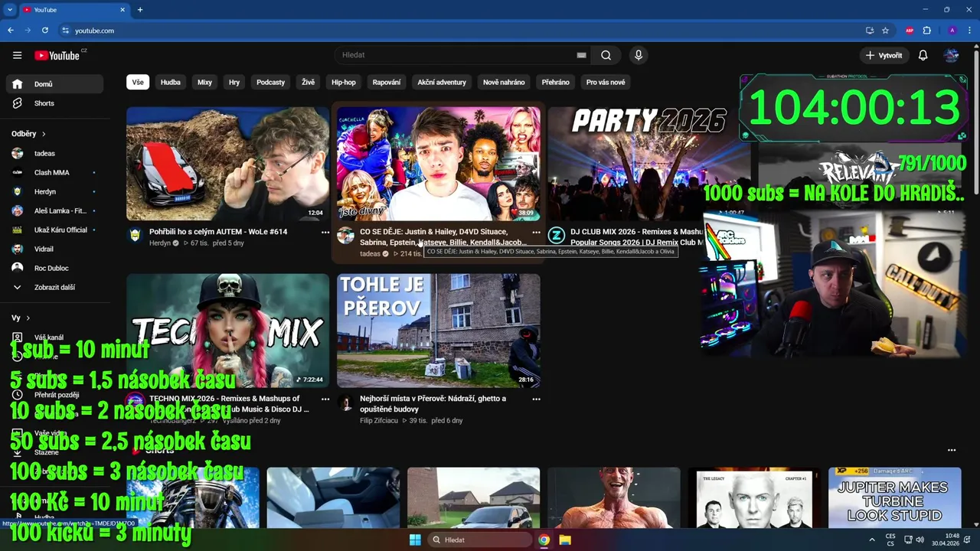
Task: Open JUPITER MAKES TURBINE LOOK STUPID short
Action: coord(894,498)
